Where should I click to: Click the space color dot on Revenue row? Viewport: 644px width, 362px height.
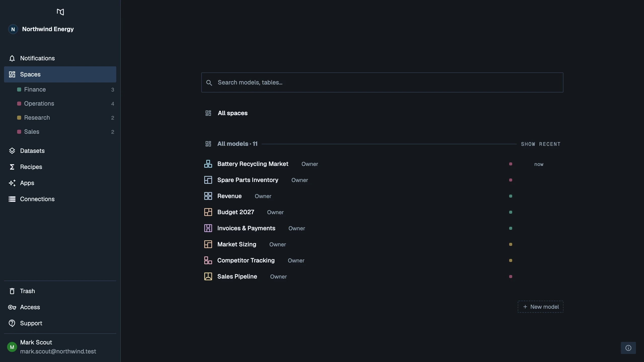(x=511, y=196)
